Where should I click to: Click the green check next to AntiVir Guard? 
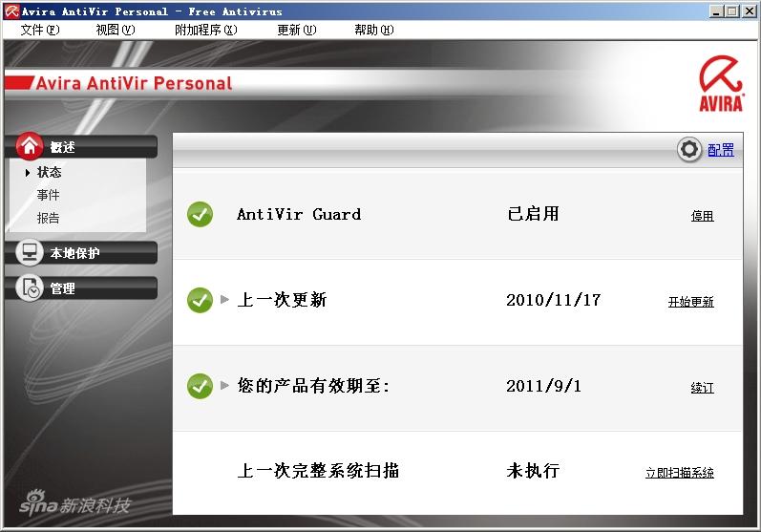click(x=200, y=214)
